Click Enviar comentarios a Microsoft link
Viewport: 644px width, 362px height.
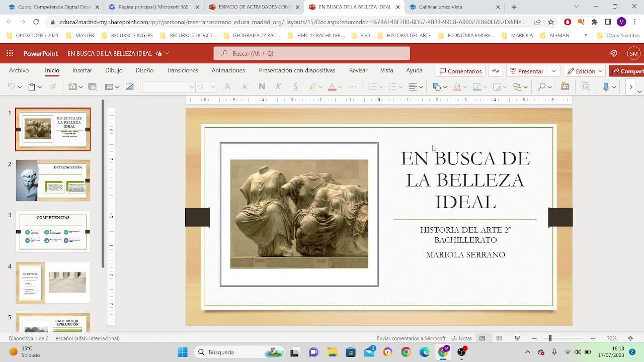tap(411, 338)
